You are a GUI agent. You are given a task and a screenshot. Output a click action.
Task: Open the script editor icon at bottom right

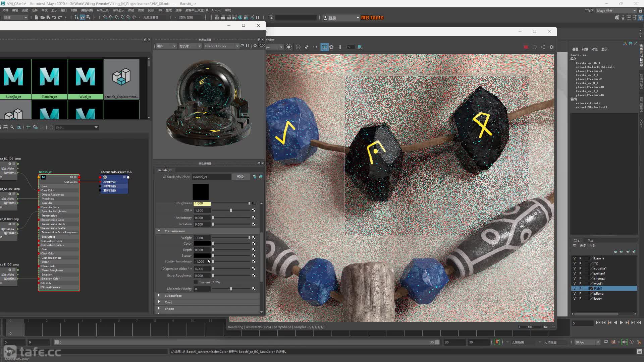[639, 352]
